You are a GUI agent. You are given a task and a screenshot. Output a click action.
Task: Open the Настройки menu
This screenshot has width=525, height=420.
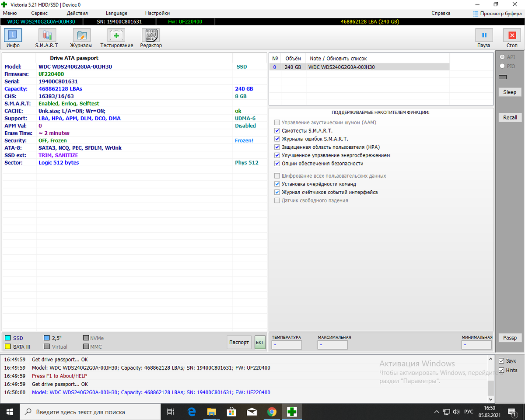[157, 13]
